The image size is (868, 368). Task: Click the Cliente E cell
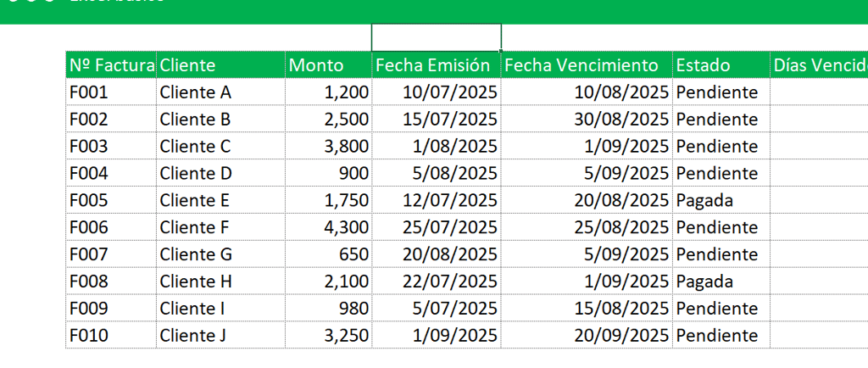point(220,201)
